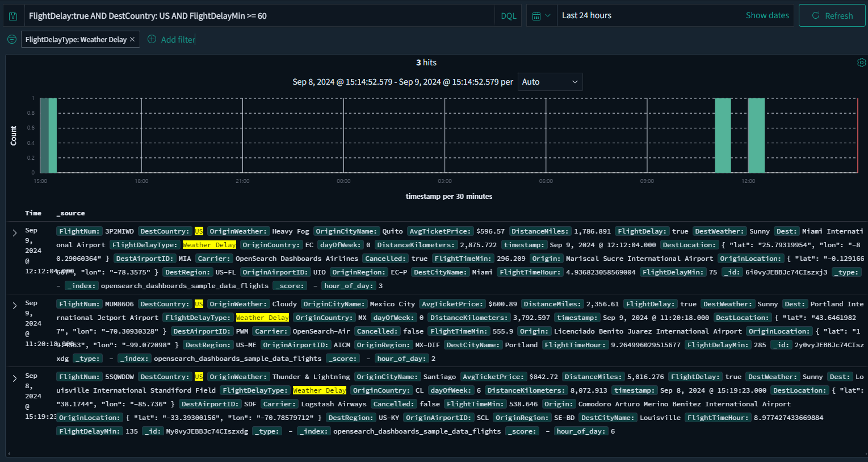Click the Quito OriginCityName value
The height and width of the screenshot is (462, 868).
[392, 231]
